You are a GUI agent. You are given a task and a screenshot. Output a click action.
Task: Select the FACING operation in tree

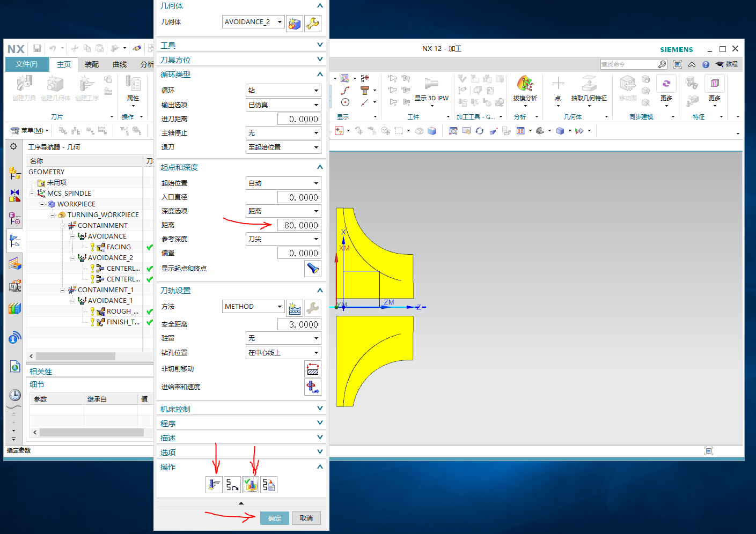click(x=119, y=247)
